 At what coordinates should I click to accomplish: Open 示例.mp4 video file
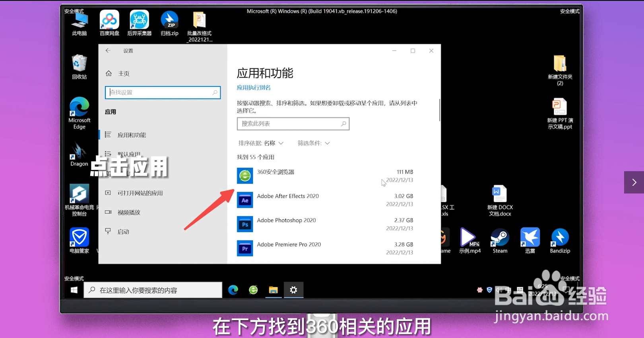pos(470,240)
